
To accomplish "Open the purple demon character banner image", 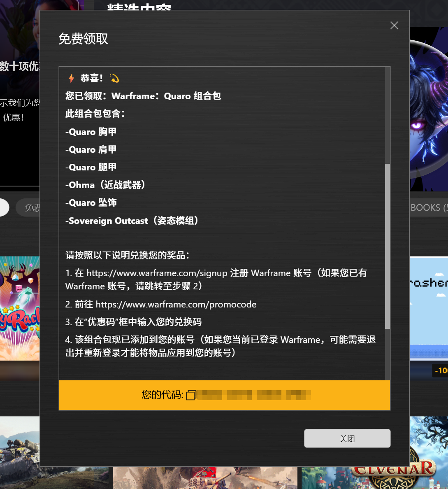I will [x=429, y=109].
